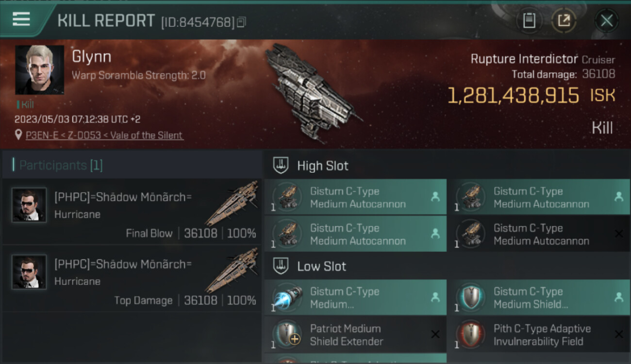Open the P3EN-E location link
This screenshot has height=364, width=631.
(104, 135)
